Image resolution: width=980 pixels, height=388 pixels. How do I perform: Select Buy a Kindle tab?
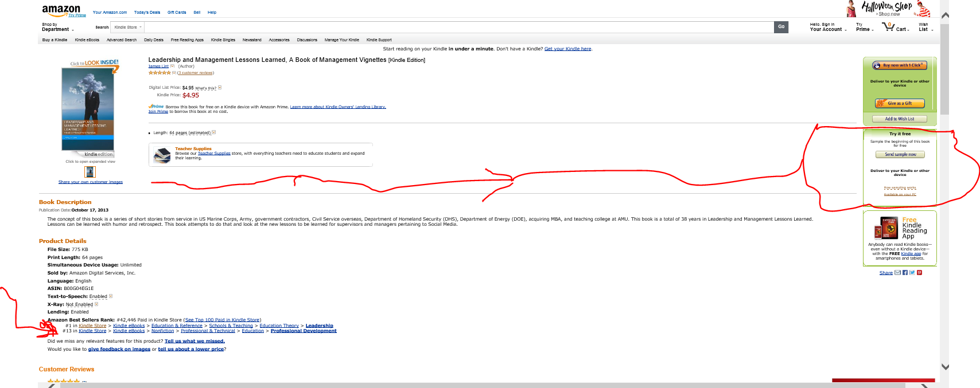pos(55,40)
